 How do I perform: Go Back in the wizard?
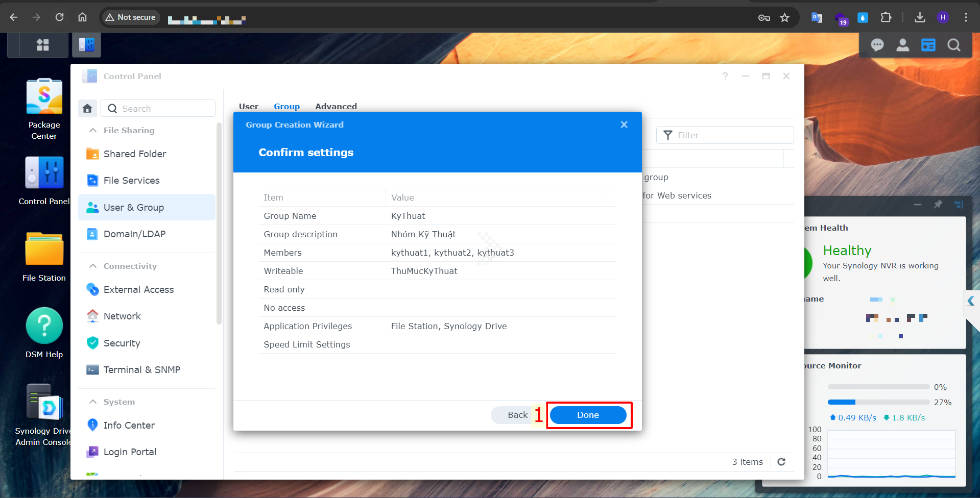click(x=517, y=415)
